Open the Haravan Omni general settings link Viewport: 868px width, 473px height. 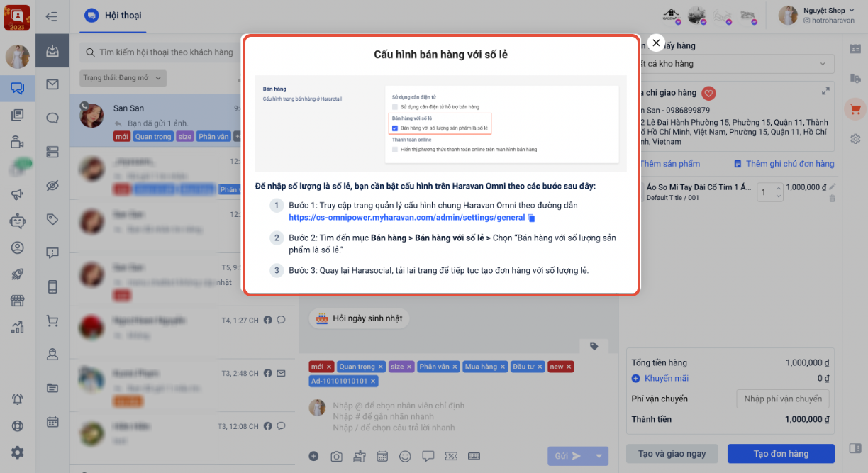pos(407,218)
